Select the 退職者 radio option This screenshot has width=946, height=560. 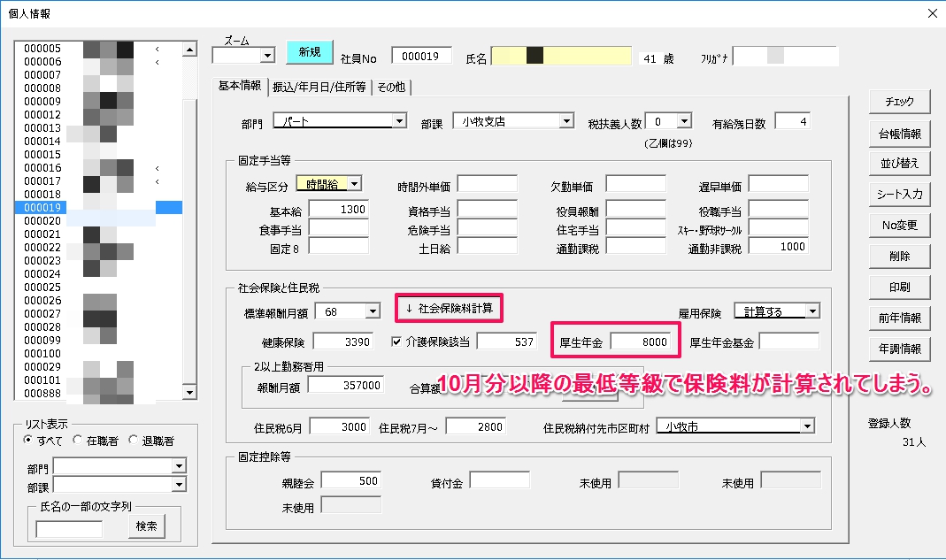(x=133, y=440)
